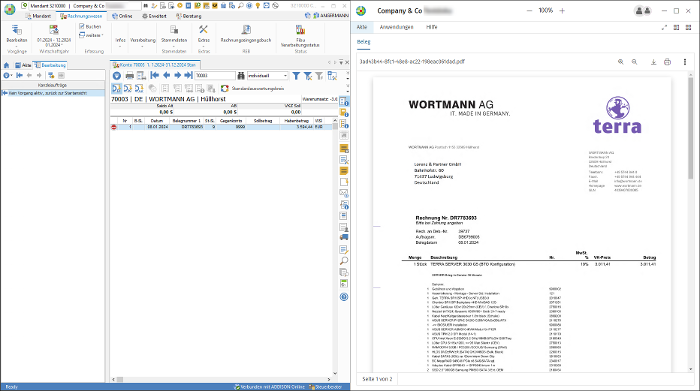Toggle the Buchen checkbox

pos(82,26)
